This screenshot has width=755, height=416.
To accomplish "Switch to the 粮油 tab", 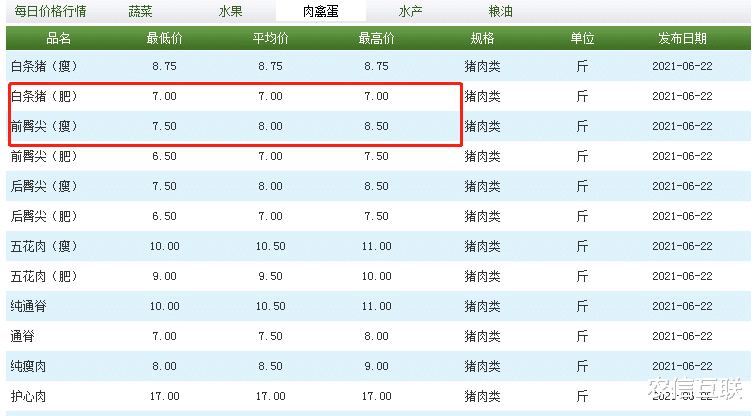I will 500,11.
